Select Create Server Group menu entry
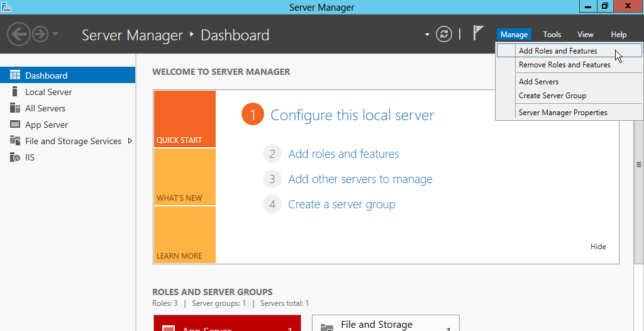Viewport: 644px width, 331px height. point(569,96)
